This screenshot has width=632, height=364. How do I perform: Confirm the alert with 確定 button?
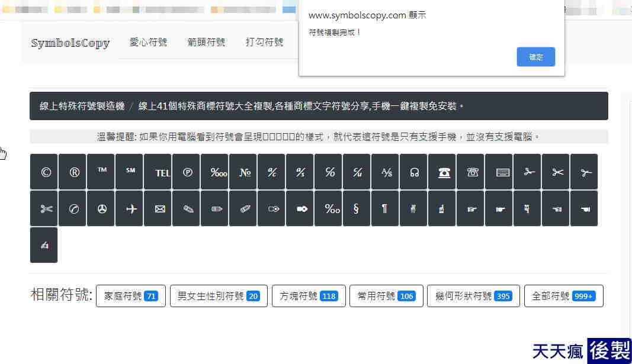pos(535,57)
